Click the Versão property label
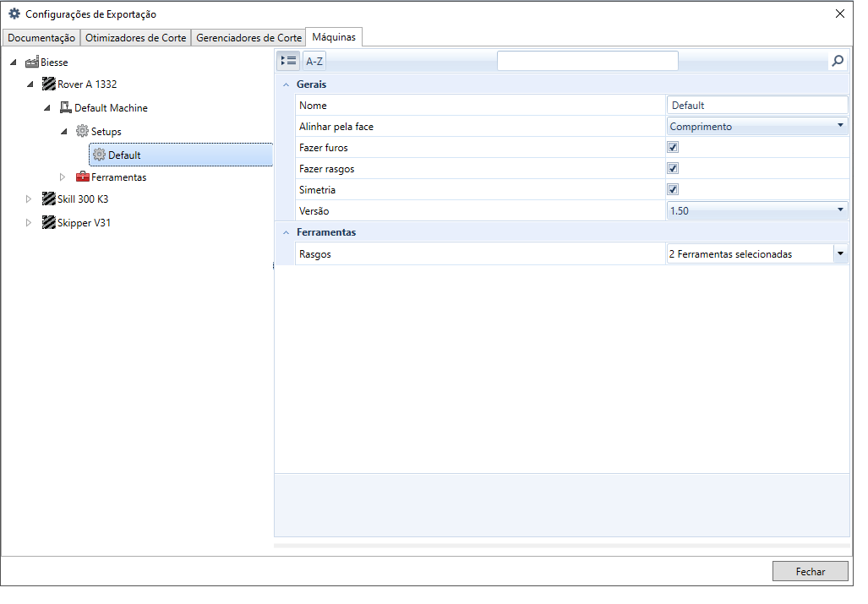The width and height of the screenshot is (868, 604). click(314, 210)
